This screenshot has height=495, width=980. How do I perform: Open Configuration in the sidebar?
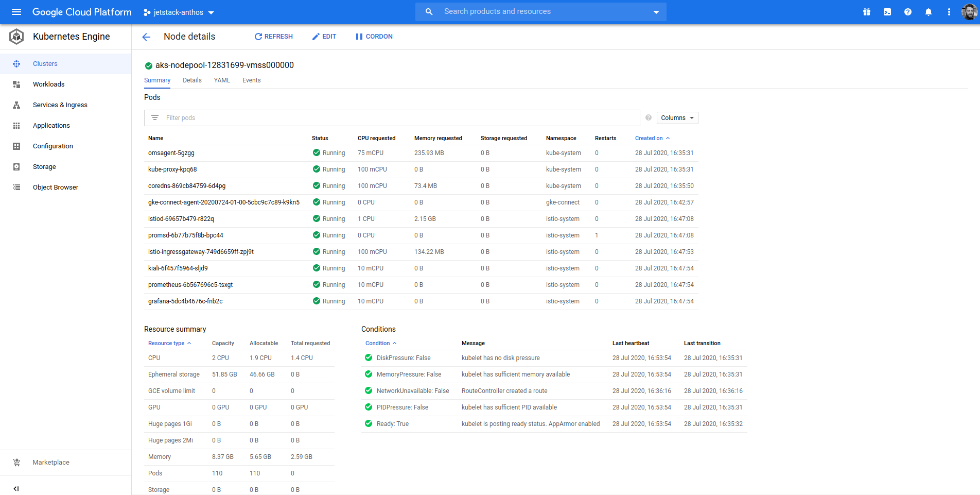[53, 146]
